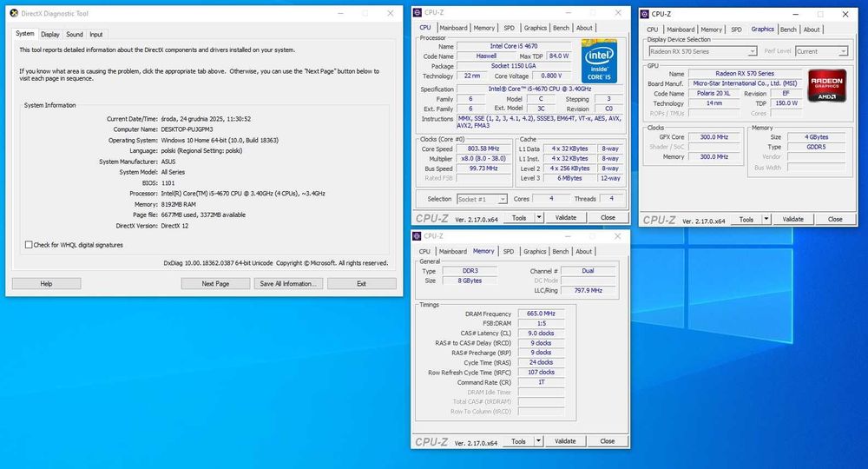Viewport: 868px width, 469px height.
Task: Click the graphics memory Type value GDDR5
Action: (816, 147)
